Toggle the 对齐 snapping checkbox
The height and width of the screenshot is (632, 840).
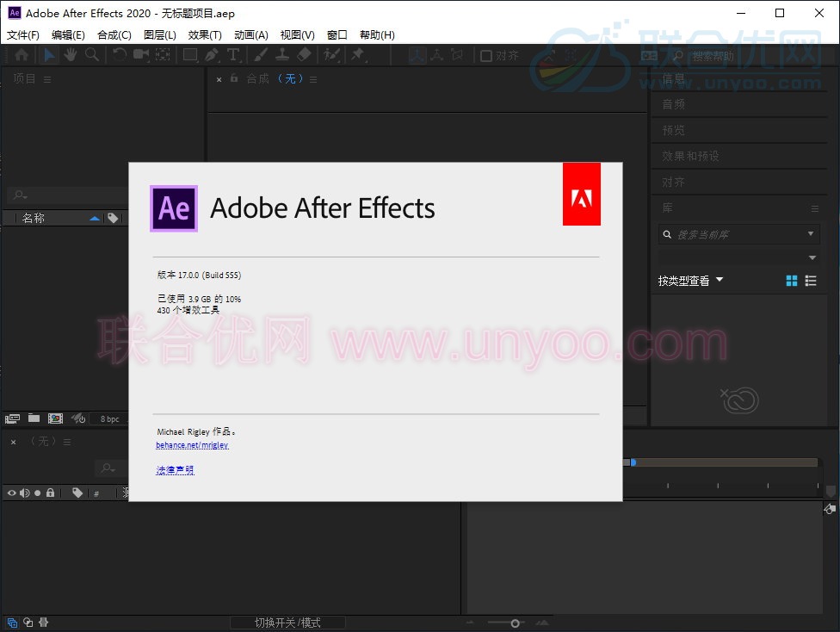tap(486, 56)
